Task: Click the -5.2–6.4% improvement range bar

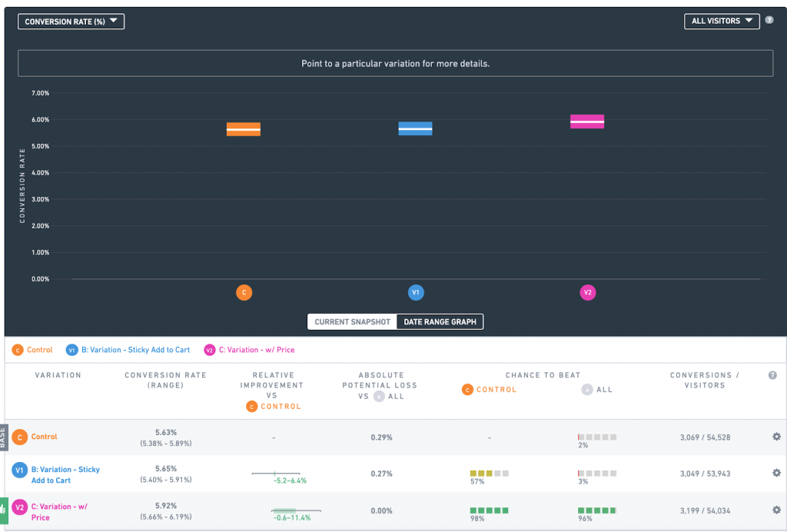Action: (276, 474)
